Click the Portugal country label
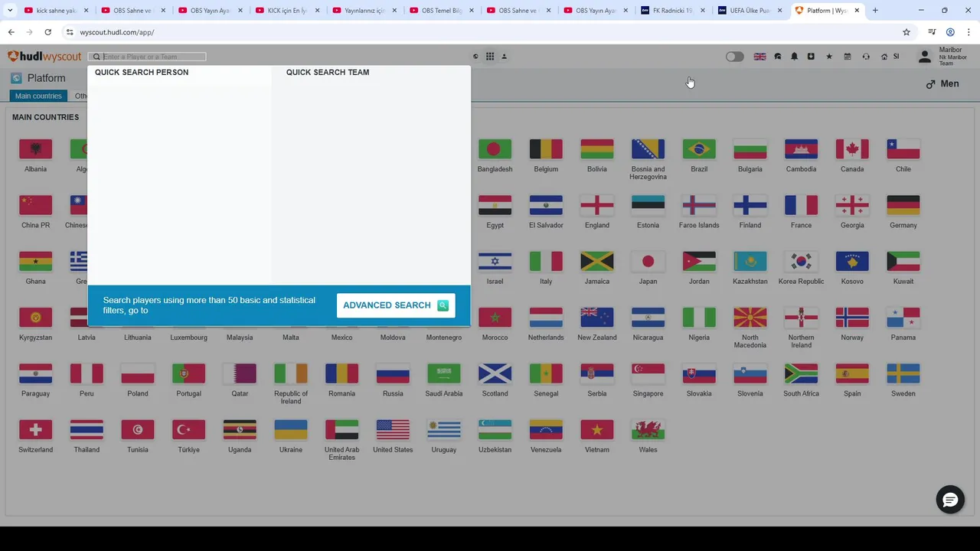This screenshot has width=980, height=551. point(189,393)
